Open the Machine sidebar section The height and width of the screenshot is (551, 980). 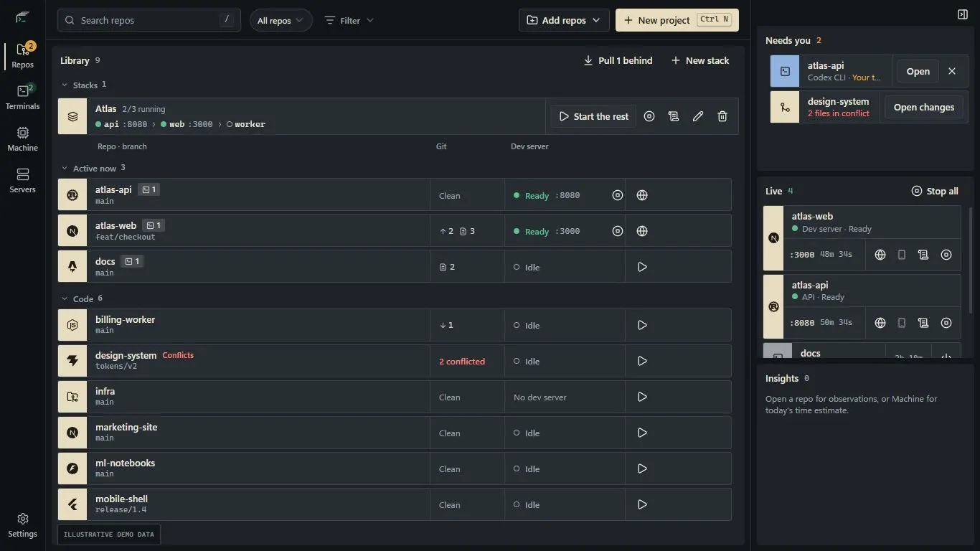[22, 139]
